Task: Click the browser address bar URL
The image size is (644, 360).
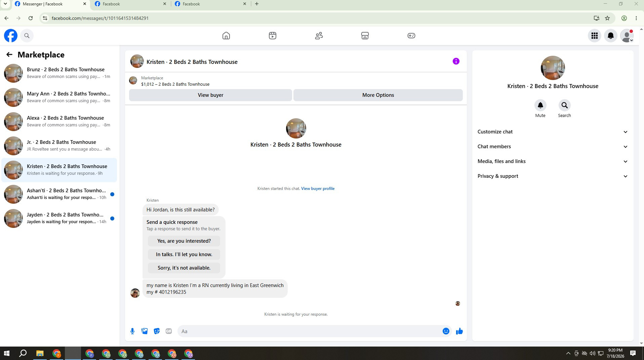Action: 100,18
